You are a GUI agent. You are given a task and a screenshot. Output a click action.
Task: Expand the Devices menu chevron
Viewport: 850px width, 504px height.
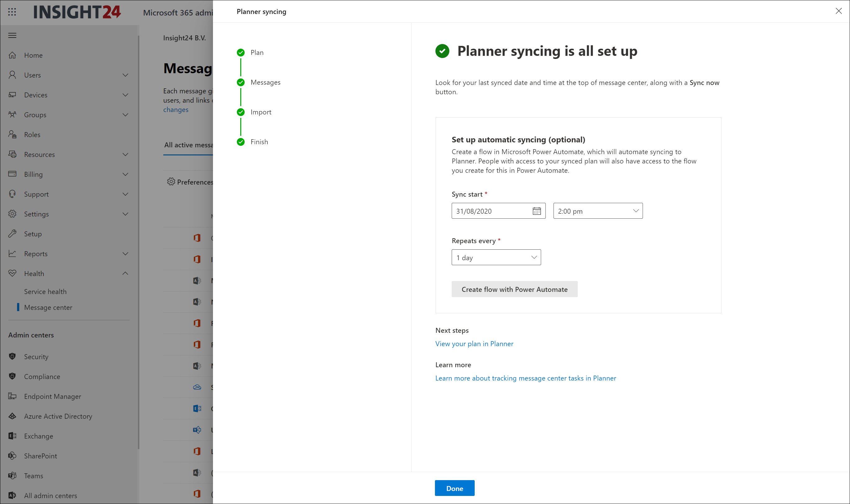point(125,95)
